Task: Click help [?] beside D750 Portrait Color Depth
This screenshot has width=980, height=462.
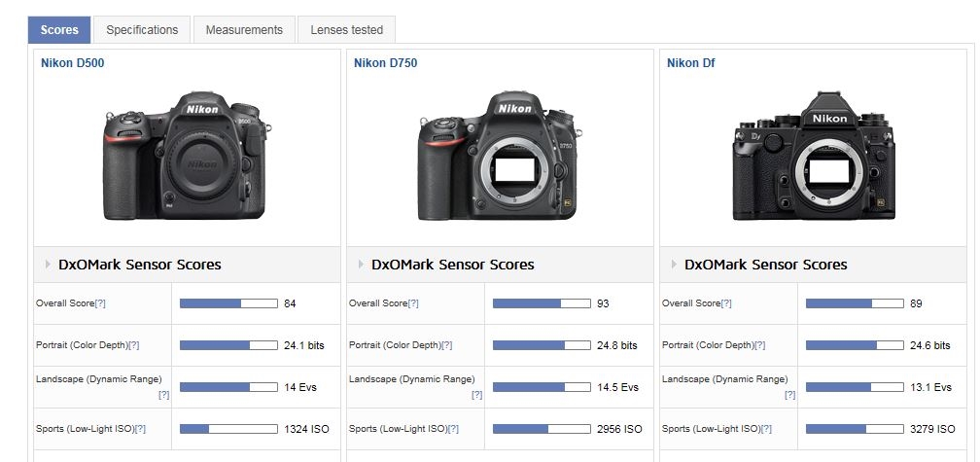Action: click(x=446, y=345)
